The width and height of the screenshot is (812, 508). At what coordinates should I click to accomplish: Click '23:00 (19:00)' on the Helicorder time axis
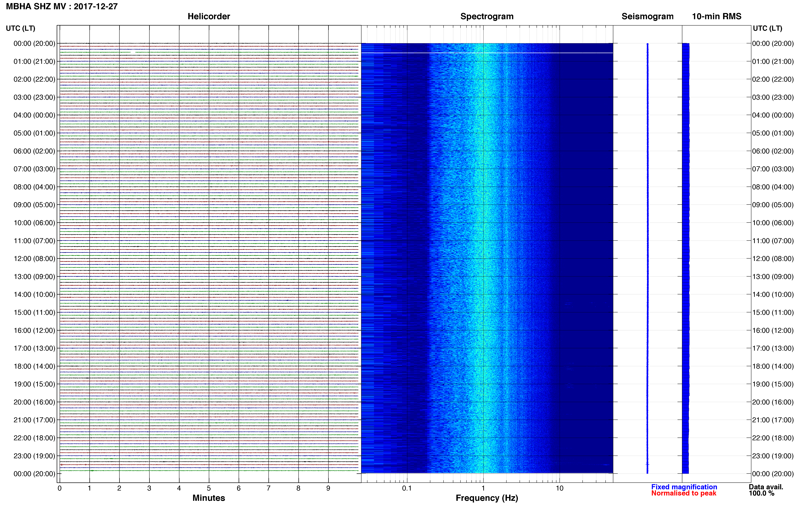click(x=34, y=456)
